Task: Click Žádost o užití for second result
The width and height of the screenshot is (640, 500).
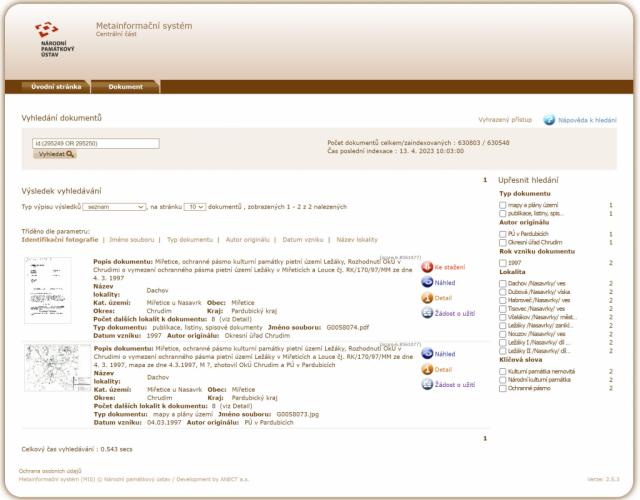Action: click(x=427, y=384)
